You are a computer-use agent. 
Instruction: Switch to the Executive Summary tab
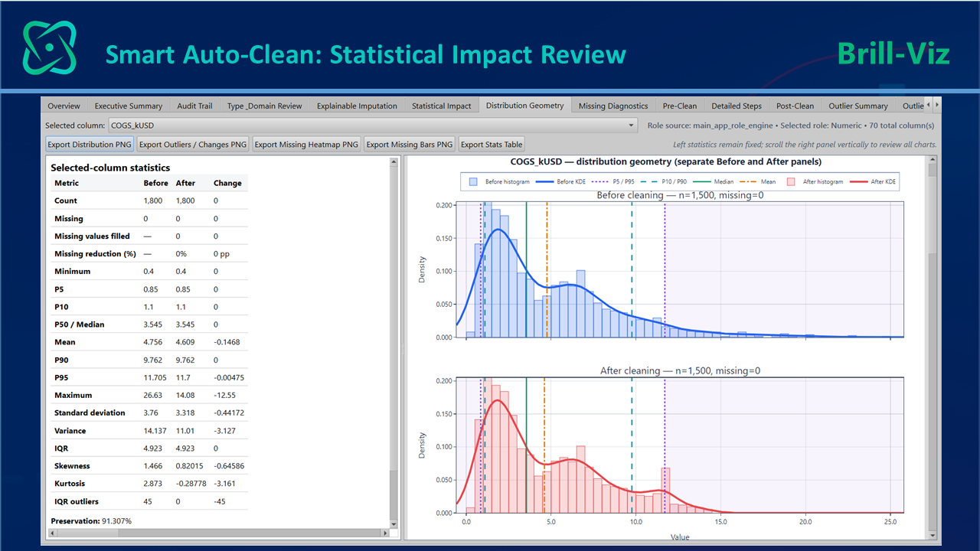[x=129, y=106]
